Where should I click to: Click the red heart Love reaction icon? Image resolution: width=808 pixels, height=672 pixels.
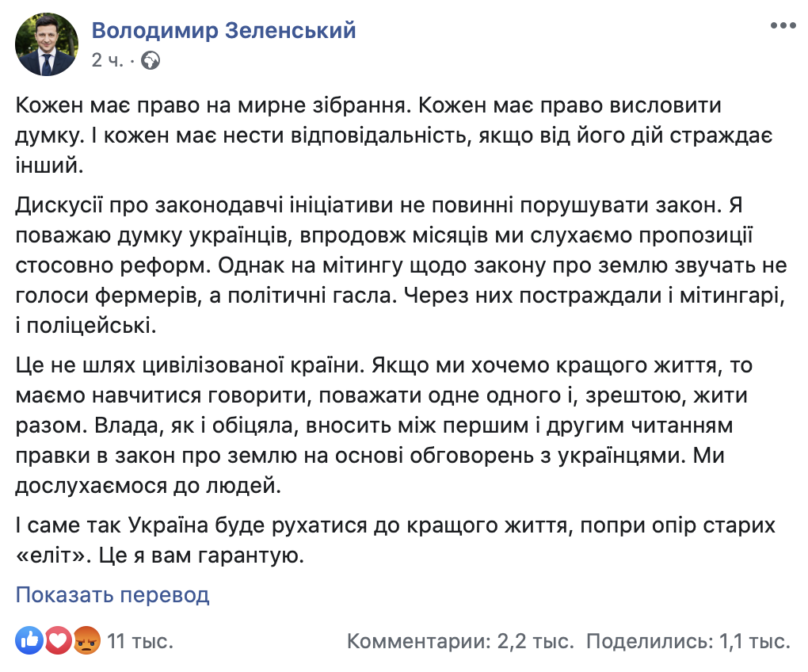(x=57, y=640)
